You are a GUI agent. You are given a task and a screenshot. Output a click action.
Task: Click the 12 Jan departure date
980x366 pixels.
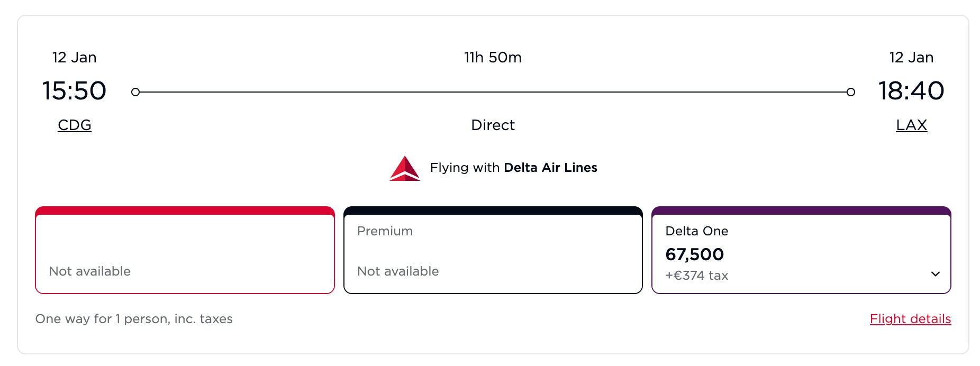tap(75, 57)
